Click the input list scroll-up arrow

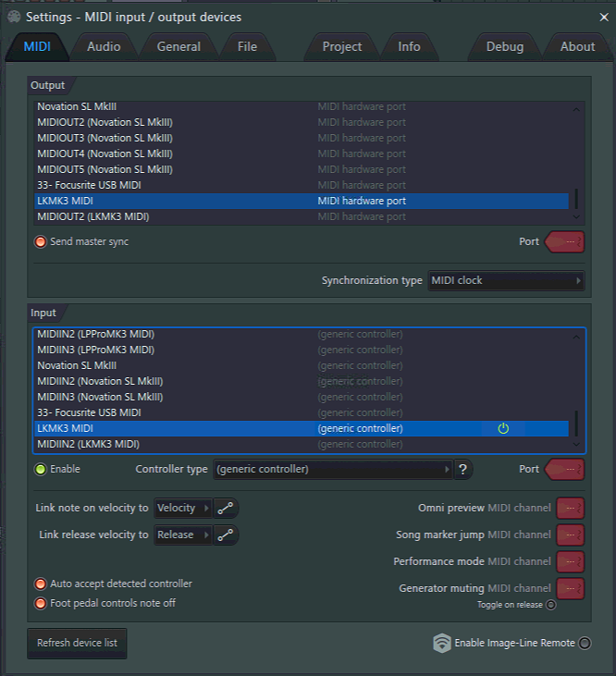pyautogui.click(x=576, y=337)
